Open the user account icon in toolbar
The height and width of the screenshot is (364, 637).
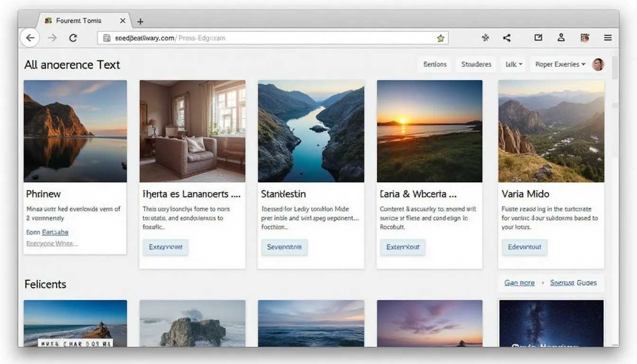tap(561, 38)
